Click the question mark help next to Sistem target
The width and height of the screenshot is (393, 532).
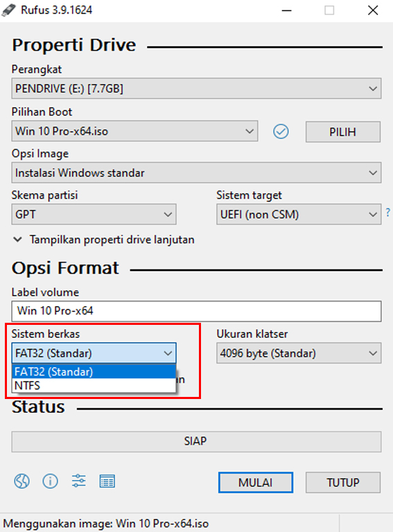(388, 213)
